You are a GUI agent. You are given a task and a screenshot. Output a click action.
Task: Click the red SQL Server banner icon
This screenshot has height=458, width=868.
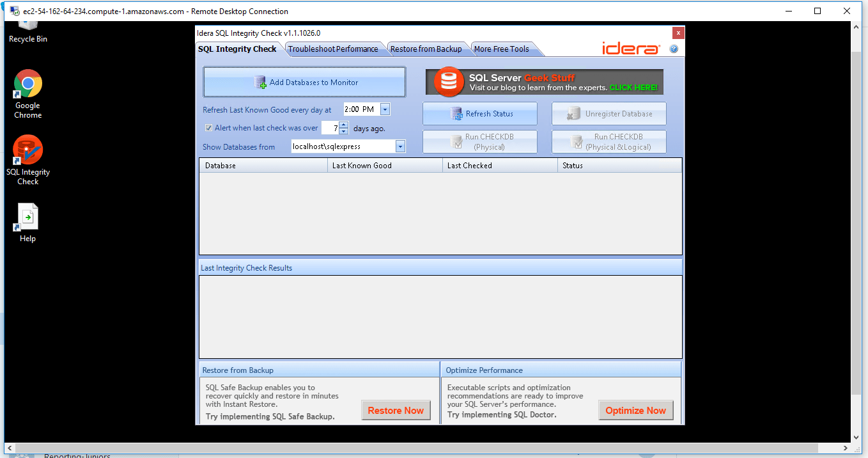(447, 82)
